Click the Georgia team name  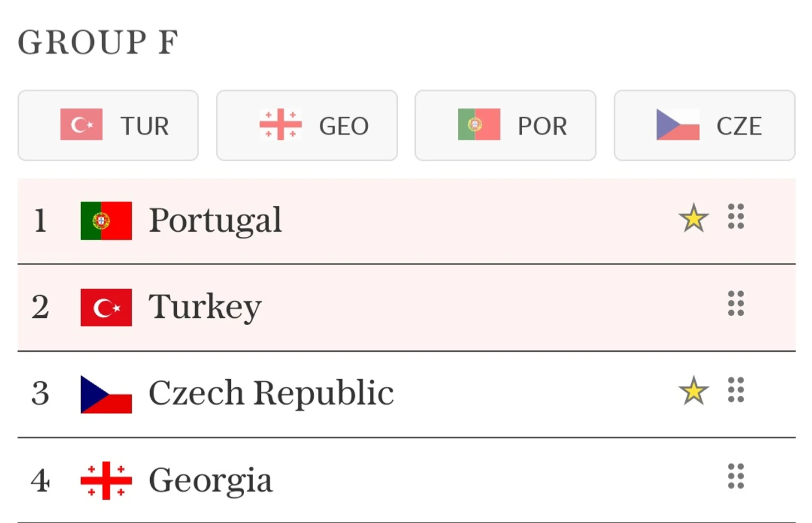point(210,480)
